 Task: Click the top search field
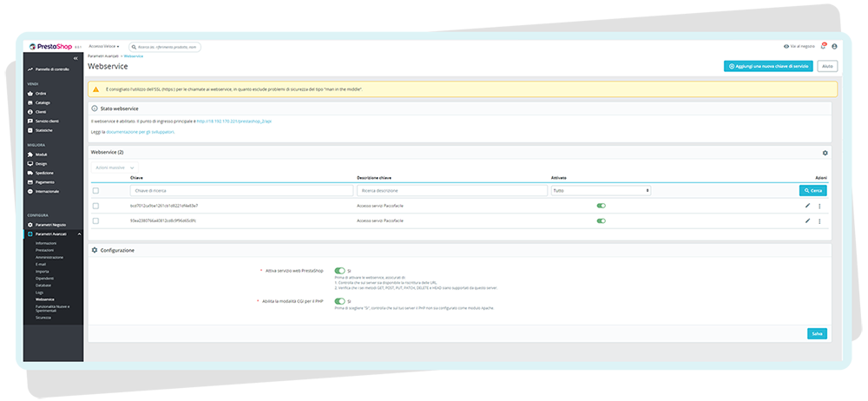pyautogui.click(x=165, y=47)
